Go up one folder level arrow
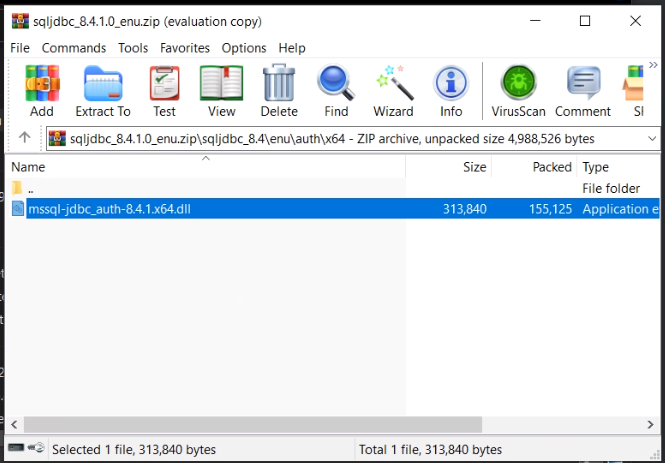Screen dimensions: 665x463 pos(25,138)
